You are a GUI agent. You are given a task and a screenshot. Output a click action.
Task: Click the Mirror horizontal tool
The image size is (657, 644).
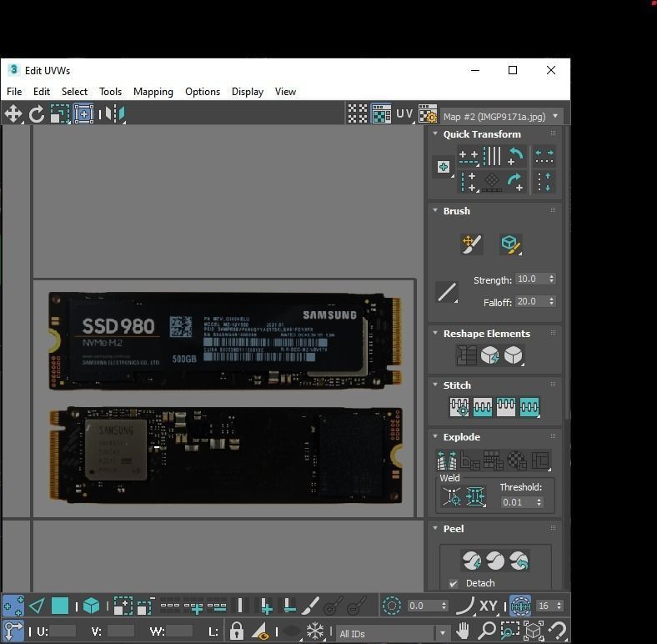(115, 114)
